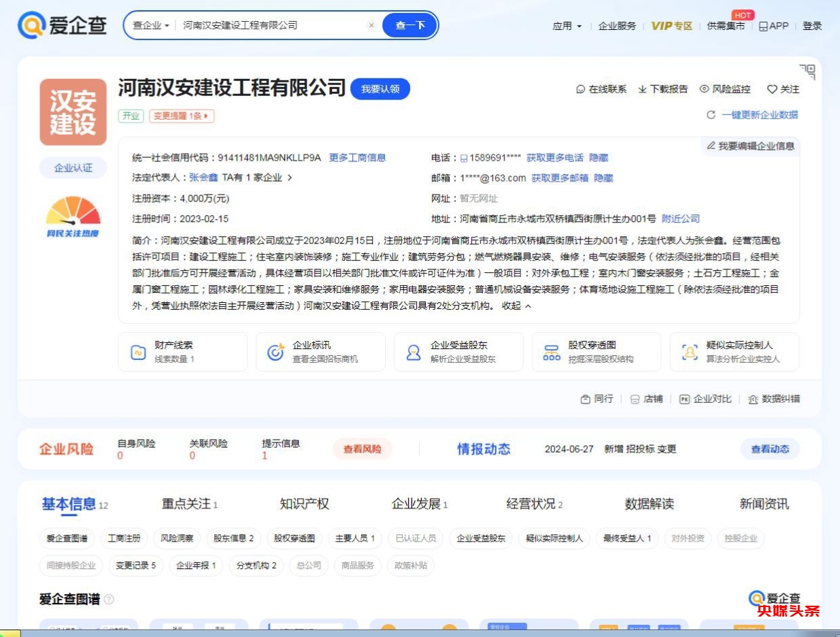Open the 财产线索 card
Screen dimensions: 840x637
(182, 352)
